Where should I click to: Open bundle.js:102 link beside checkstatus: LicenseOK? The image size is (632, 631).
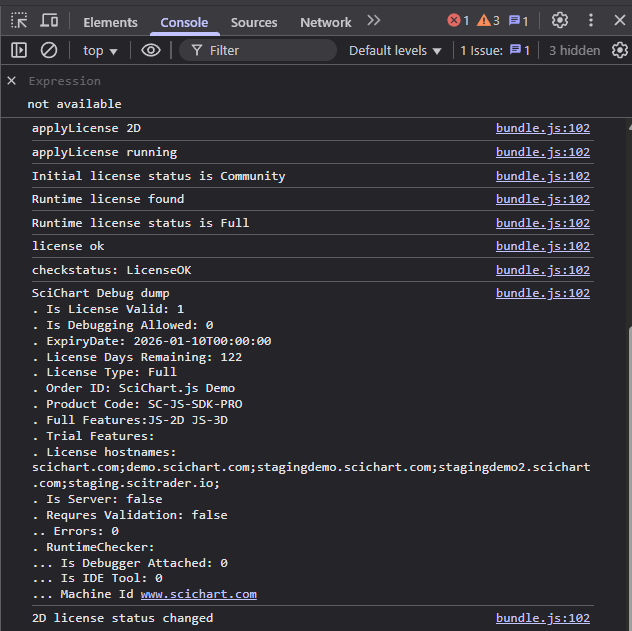tap(543, 270)
